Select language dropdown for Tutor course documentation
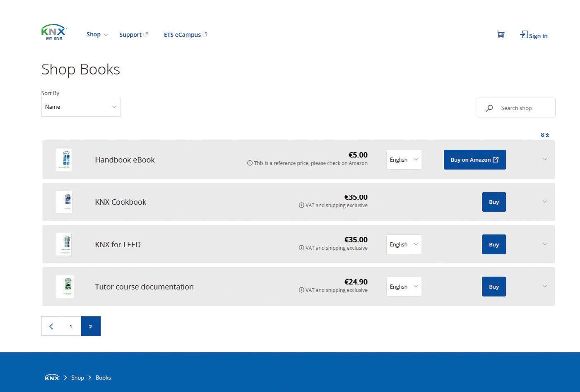Image resolution: width=580 pixels, height=392 pixels. pyautogui.click(x=404, y=287)
